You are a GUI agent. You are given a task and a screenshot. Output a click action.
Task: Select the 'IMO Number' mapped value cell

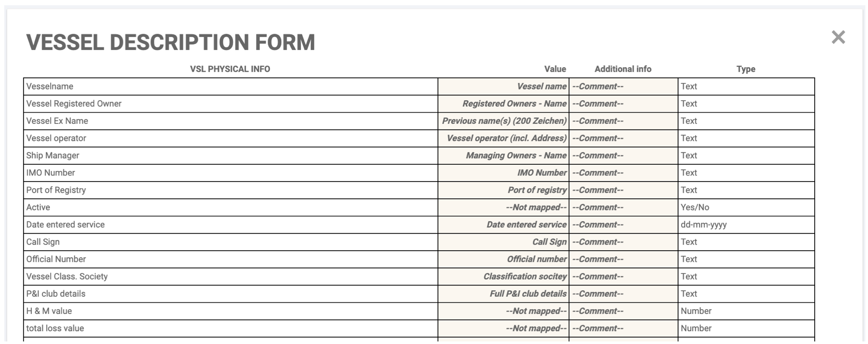541,172
